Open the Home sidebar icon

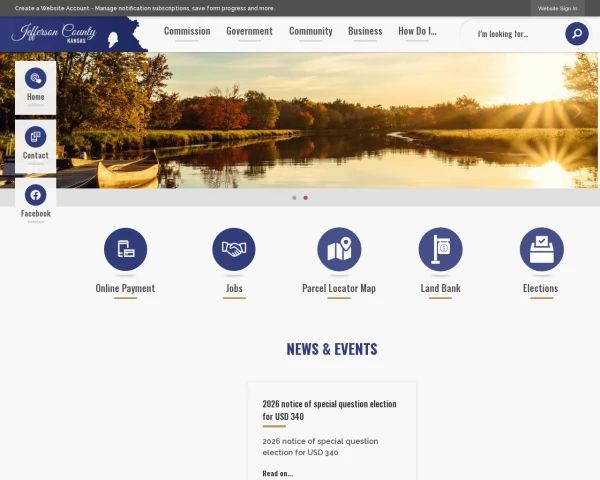(36, 78)
